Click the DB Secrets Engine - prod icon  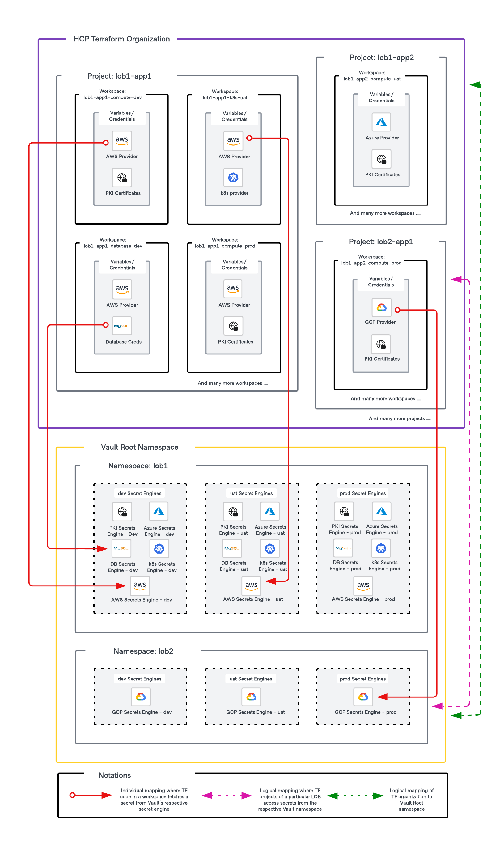click(x=343, y=548)
